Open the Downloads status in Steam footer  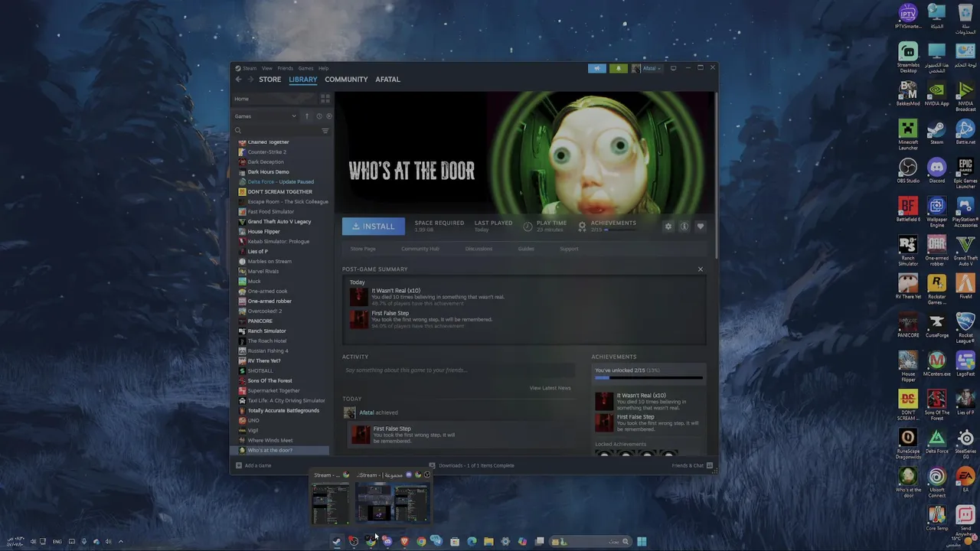pos(472,465)
